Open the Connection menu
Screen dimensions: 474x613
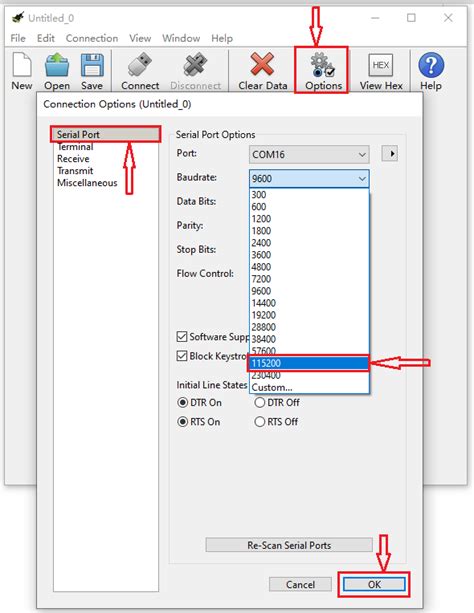(92, 38)
